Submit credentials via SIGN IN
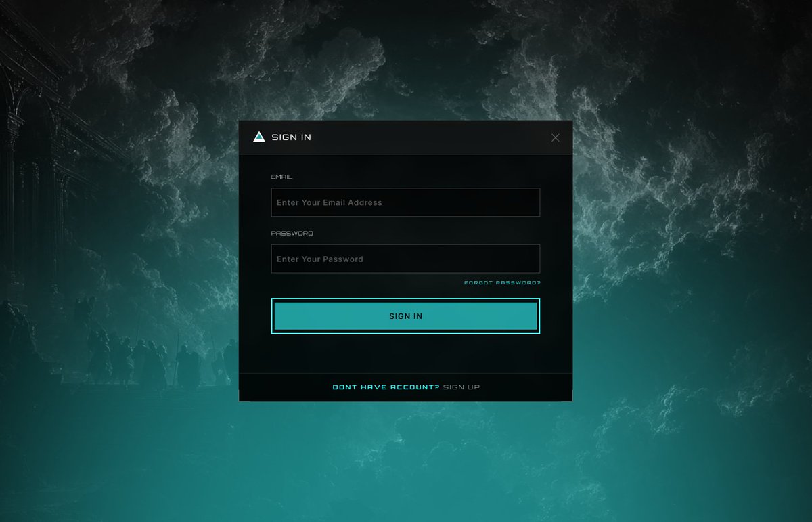Image resolution: width=812 pixels, height=522 pixels. (x=405, y=316)
